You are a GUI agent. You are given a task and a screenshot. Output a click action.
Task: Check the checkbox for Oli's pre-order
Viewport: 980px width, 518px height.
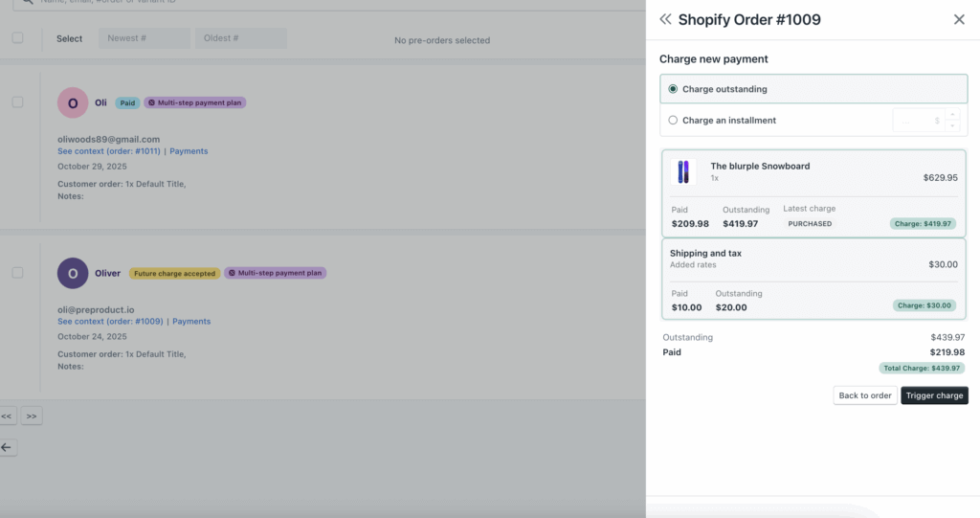tap(17, 102)
